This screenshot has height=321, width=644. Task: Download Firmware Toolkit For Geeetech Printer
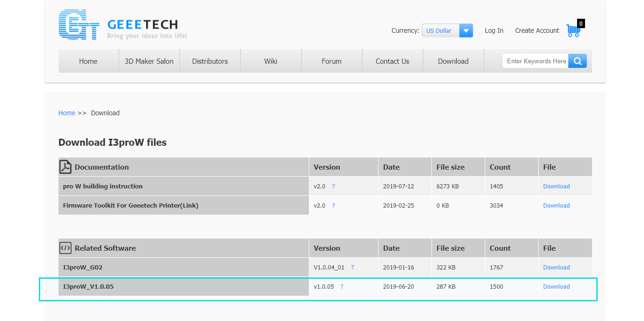pyautogui.click(x=556, y=205)
